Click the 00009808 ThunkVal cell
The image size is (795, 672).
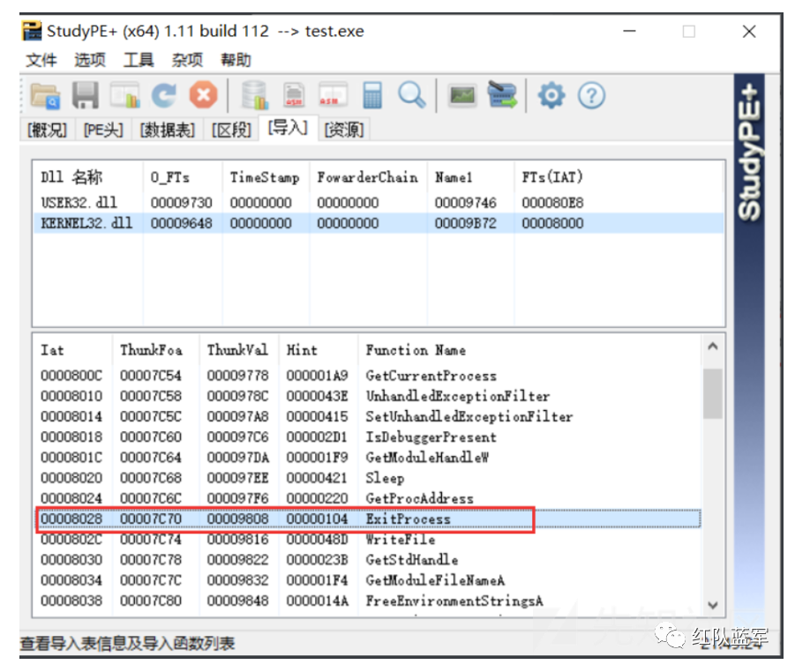click(237, 519)
